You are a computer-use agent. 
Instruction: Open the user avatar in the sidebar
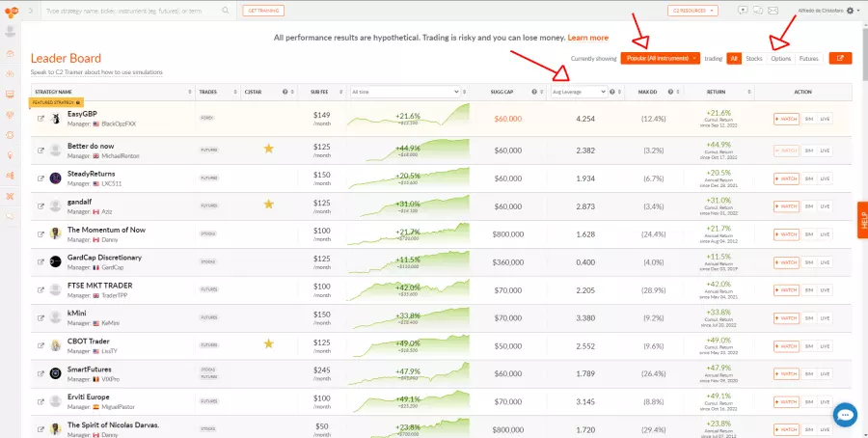(10, 31)
